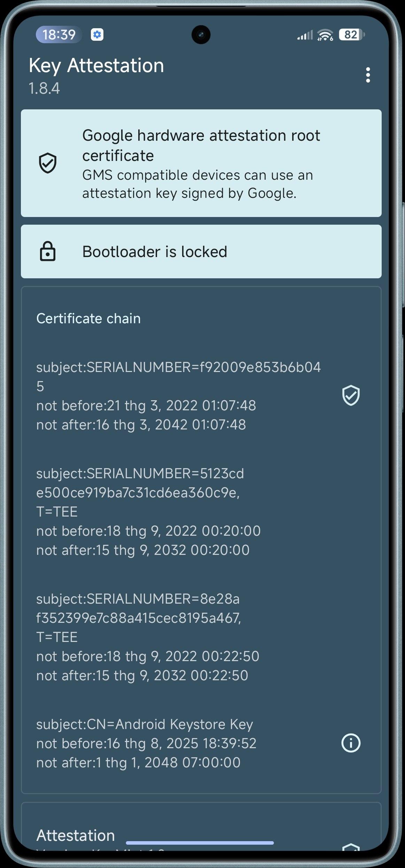Viewport: 405px width, 868px height.
Task: Tap the verified shield icon next to first certificate
Action: click(x=351, y=395)
